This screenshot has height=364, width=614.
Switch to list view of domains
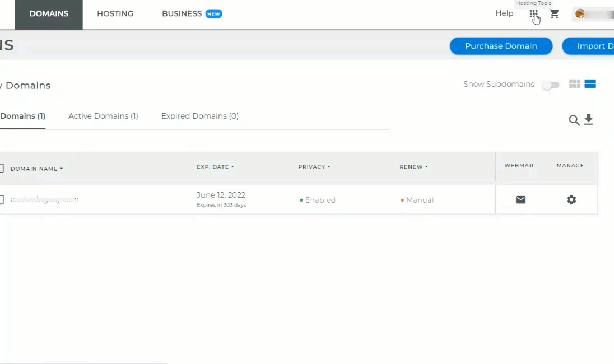(x=589, y=83)
